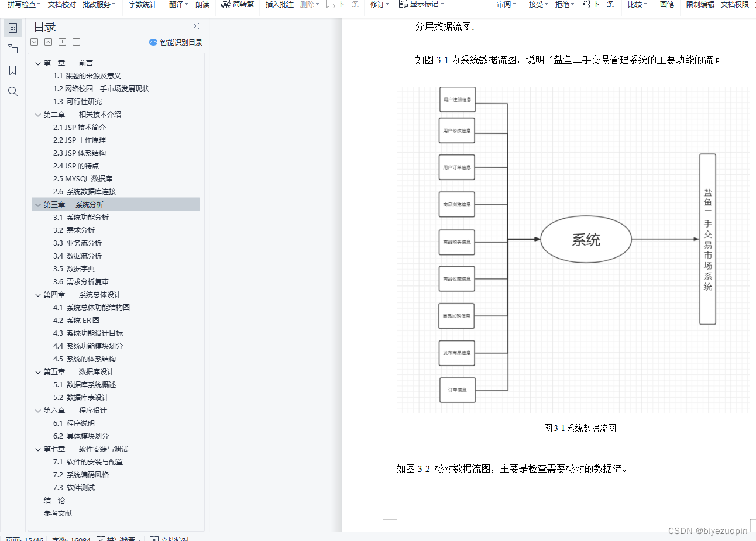Go to 1.2 网络校园二手市场发展现状

coord(101,89)
